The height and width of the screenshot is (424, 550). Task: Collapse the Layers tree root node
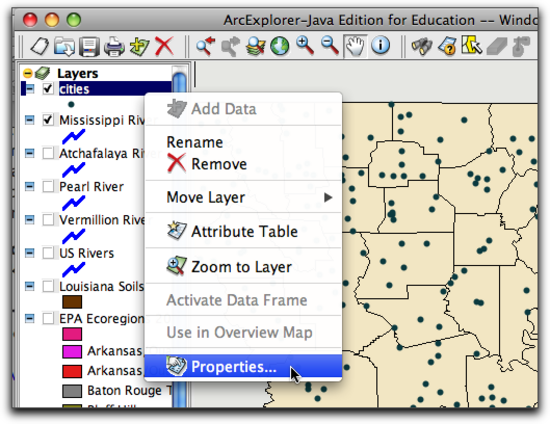pyautogui.click(x=28, y=73)
